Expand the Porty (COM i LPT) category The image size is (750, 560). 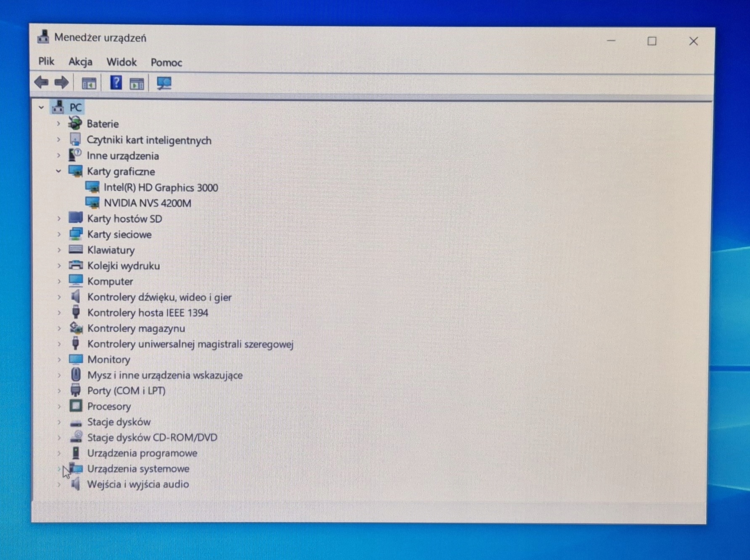59,391
